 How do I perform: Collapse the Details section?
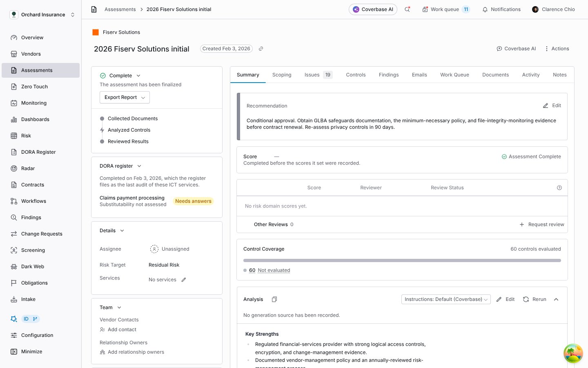pos(122,231)
